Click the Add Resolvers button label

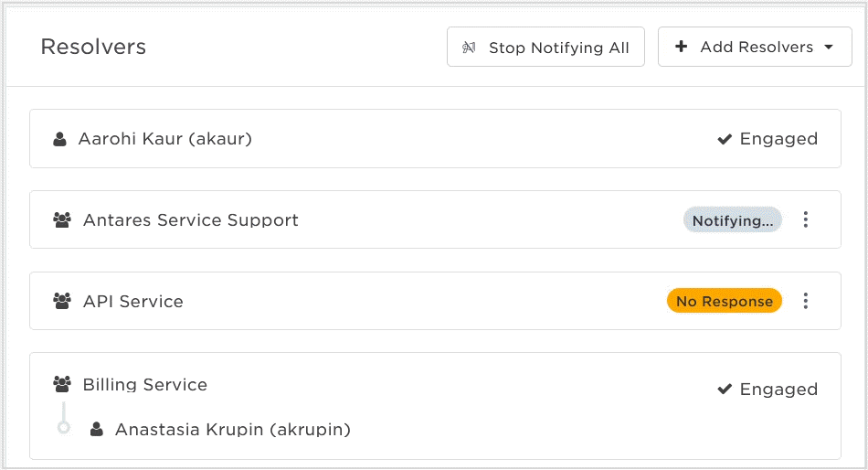click(757, 48)
